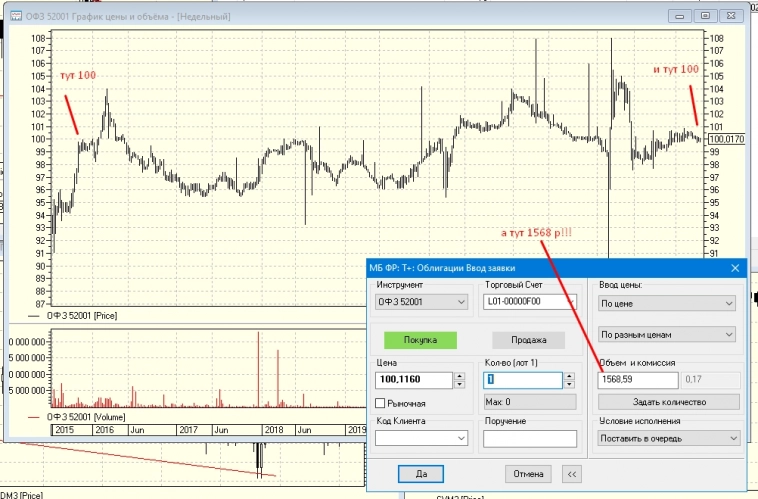This screenshot has width=758, height=499.
Task: Collapse dialog with << button
Action: (x=572, y=474)
